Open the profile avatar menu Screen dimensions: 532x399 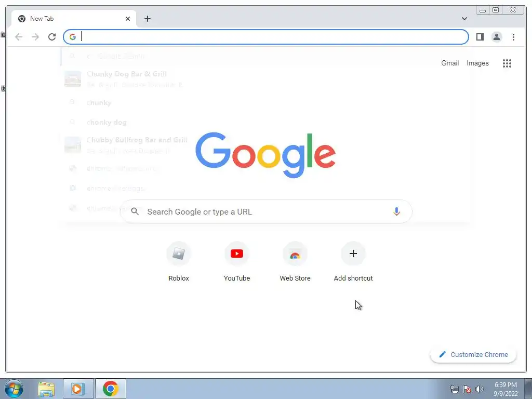[496, 37]
